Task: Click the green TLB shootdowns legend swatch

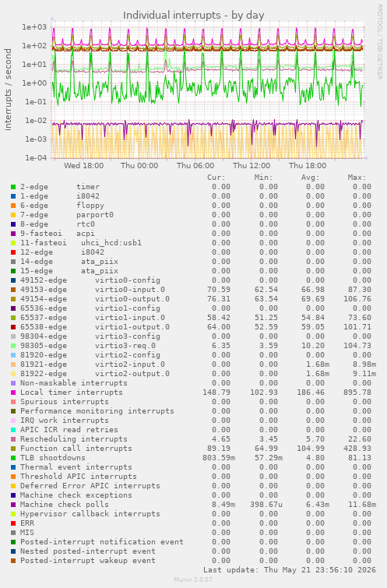Action: tap(13, 458)
